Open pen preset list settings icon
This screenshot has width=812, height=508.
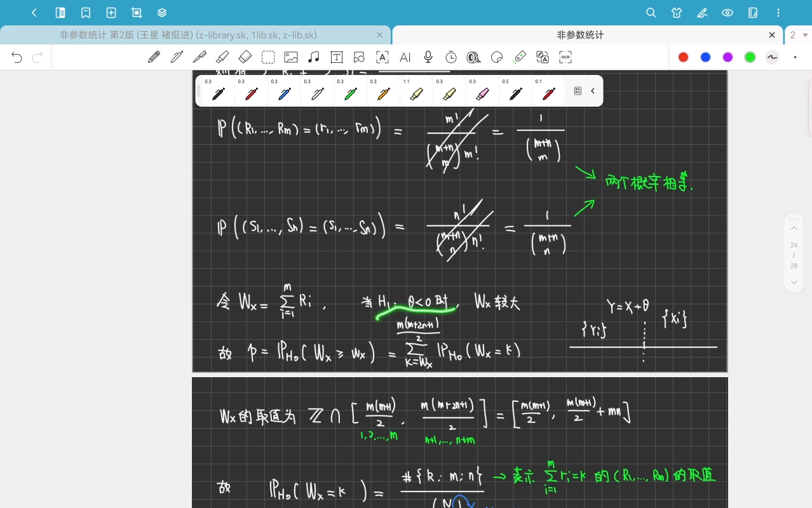(578, 91)
